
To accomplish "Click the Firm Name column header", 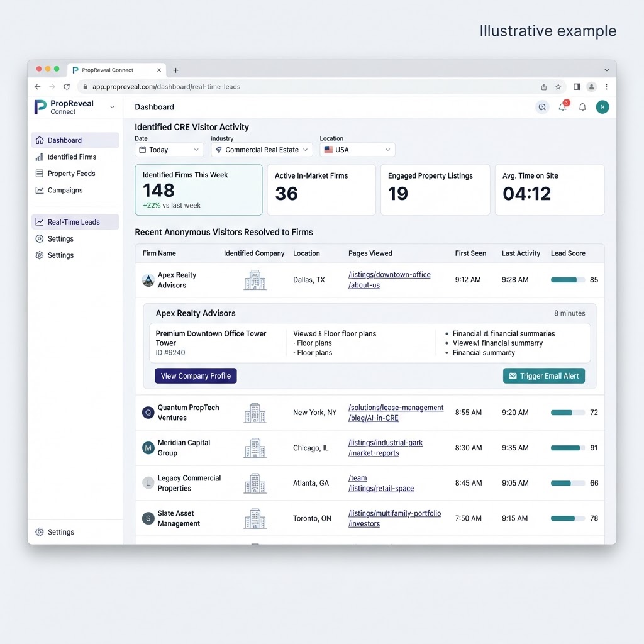I will (x=159, y=253).
